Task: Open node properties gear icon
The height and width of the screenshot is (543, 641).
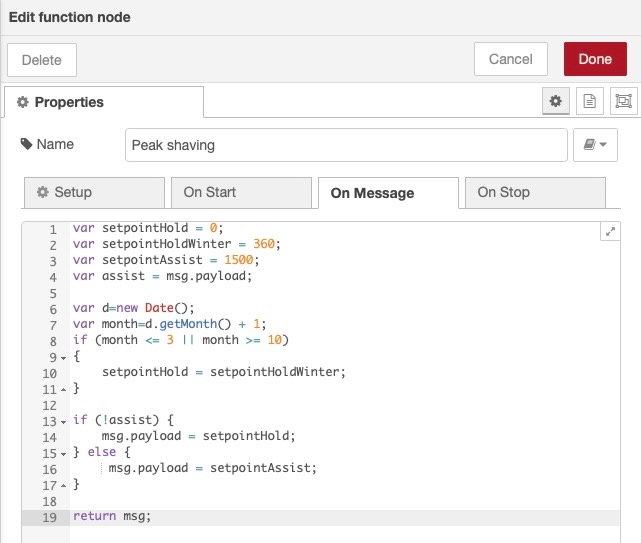Action: tap(556, 101)
